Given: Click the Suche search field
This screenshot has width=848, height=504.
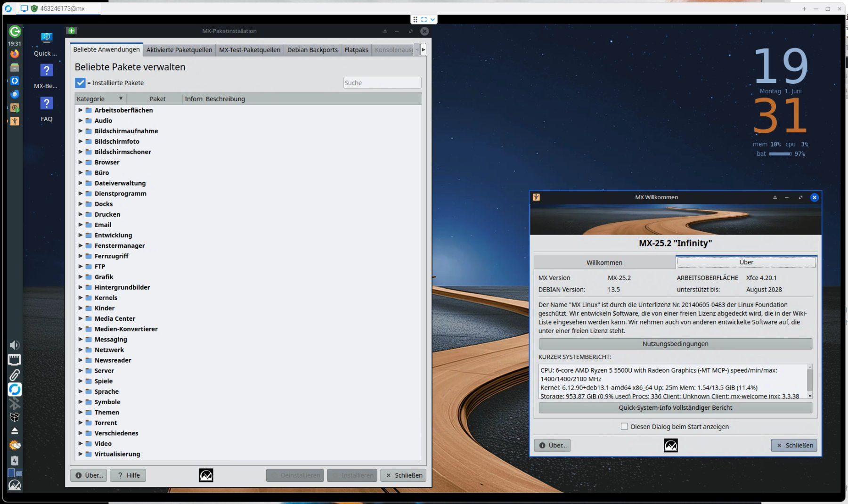Looking at the screenshot, I should point(382,83).
